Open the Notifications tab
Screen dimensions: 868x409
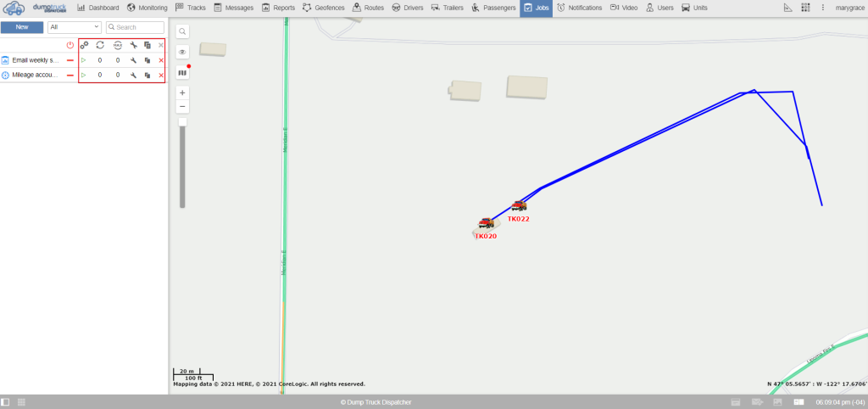click(580, 8)
